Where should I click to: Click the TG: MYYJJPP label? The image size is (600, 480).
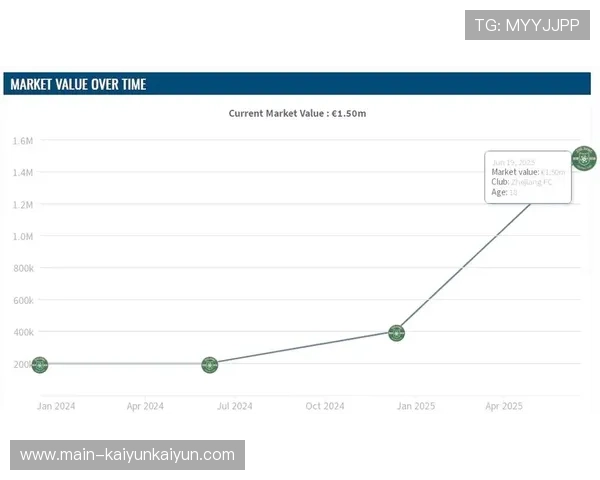point(527,25)
